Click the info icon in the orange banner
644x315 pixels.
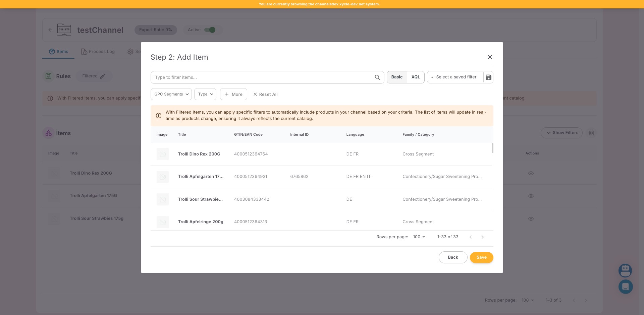click(159, 116)
